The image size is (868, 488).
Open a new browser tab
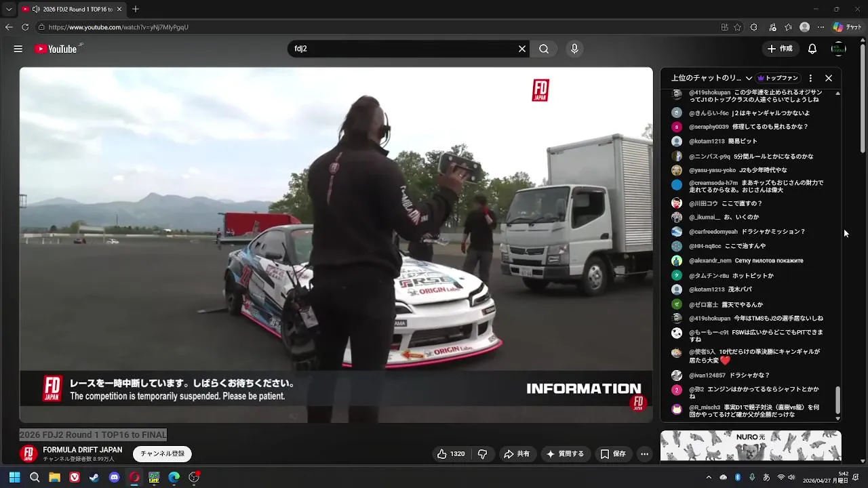click(x=136, y=9)
